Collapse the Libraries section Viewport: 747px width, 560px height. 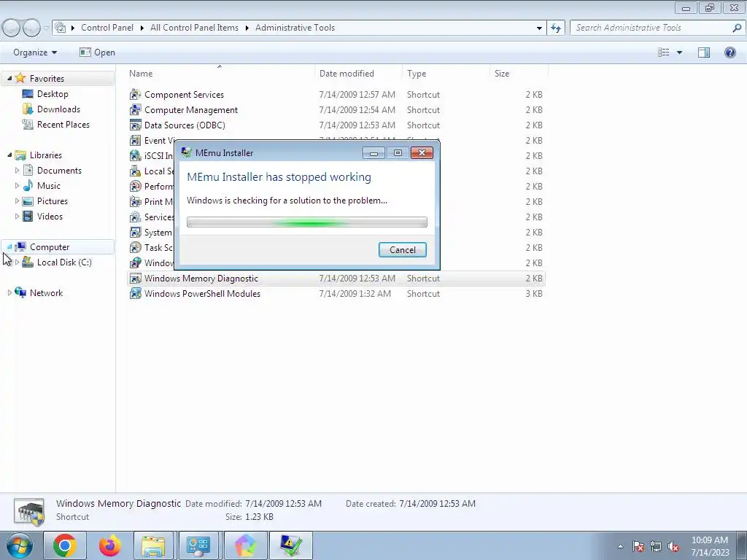click(9, 155)
